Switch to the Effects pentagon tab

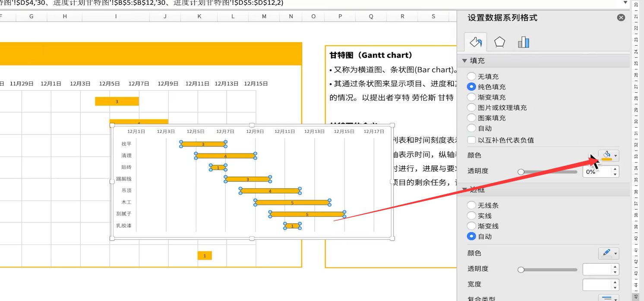(499, 42)
